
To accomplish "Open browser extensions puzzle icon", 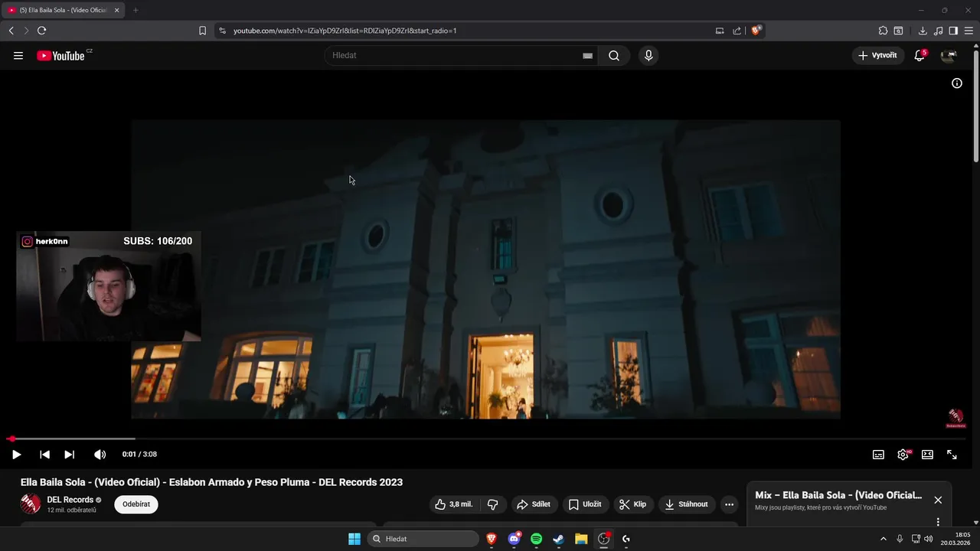I will coord(883,31).
